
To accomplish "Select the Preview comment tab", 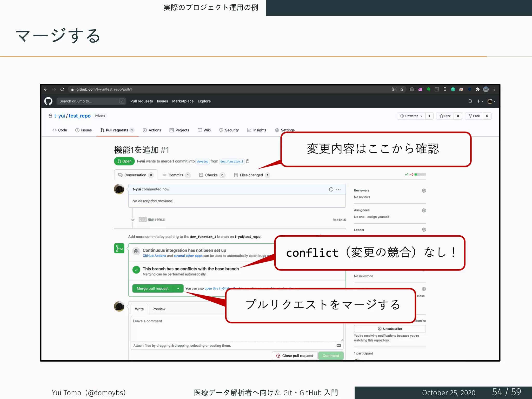I will click(159, 309).
